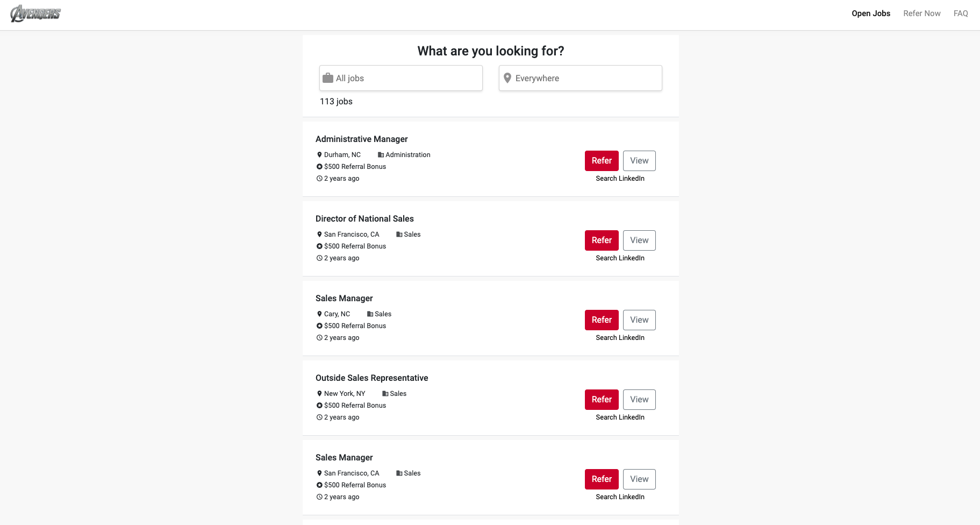980x525 pixels.
Task: Go to the Open Jobs tab
Action: click(x=870, y=13)
